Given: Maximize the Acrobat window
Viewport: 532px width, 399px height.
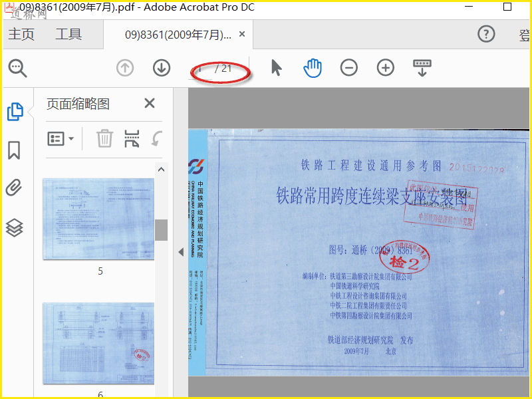Looking at the screenshot, I should tap(507, 7).
